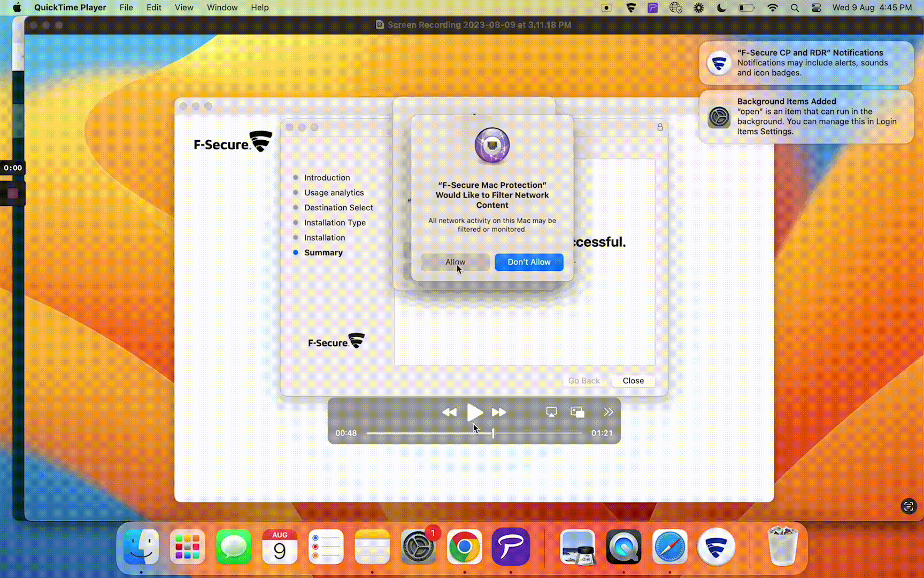924x578 pixels.
Task: Click Allow in the network filter dialog
Action: [455, 262]
